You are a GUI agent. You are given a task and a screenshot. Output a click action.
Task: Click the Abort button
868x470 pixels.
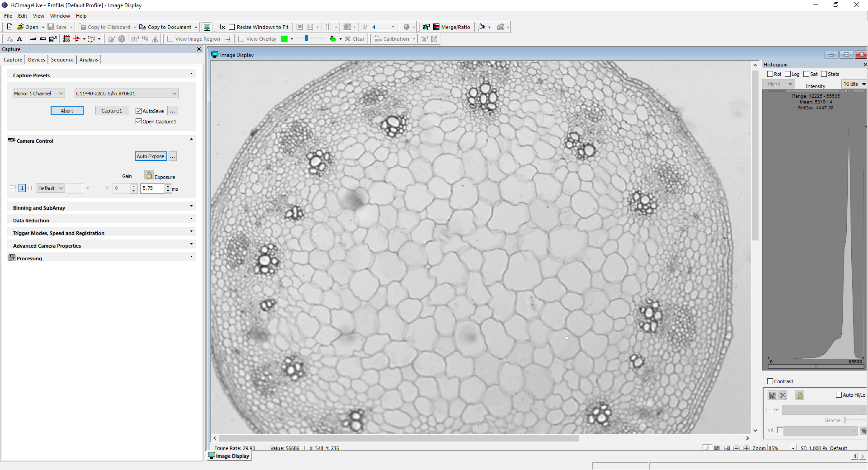click(67, 111)
